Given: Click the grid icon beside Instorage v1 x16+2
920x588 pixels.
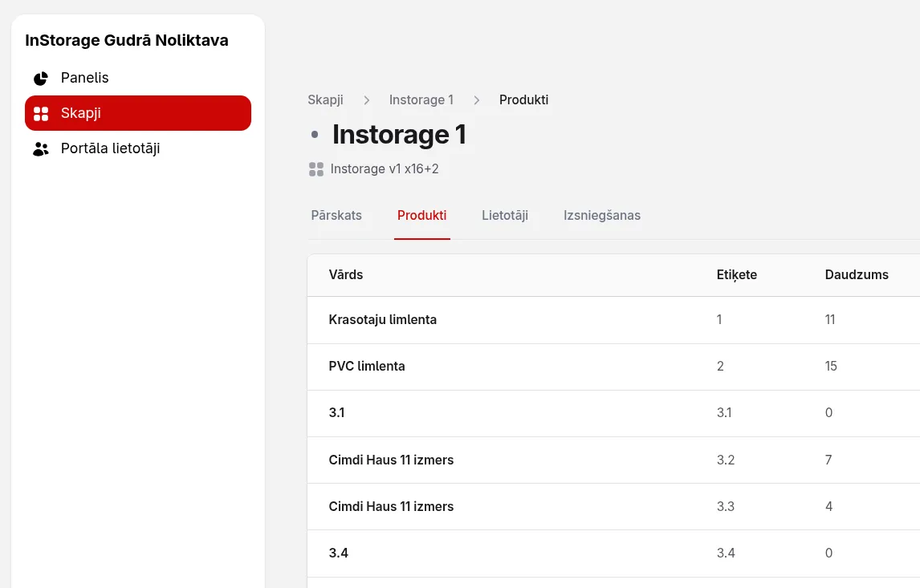Looking at the screenshot, I should [316, 169].
